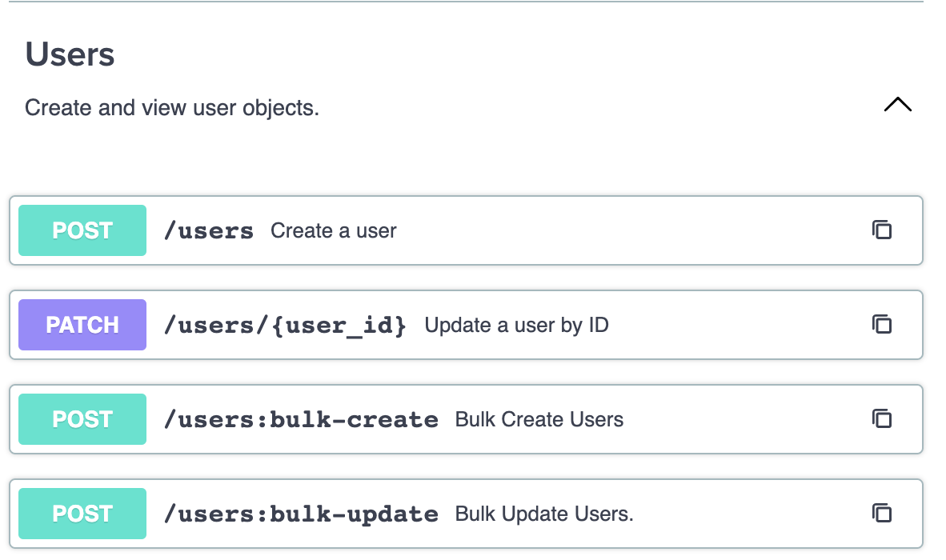Open the /users path link
Screen dimensions: 946x560
209,231
